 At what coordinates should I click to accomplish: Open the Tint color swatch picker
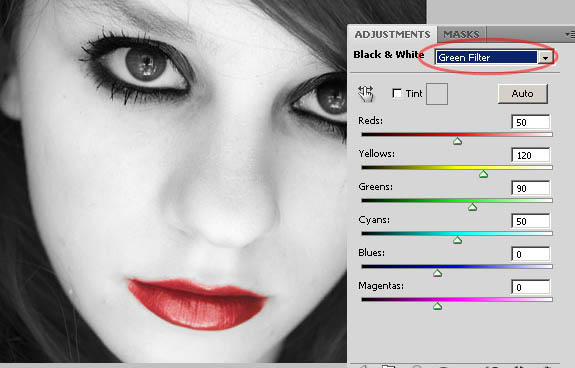(x=437, y=94)
